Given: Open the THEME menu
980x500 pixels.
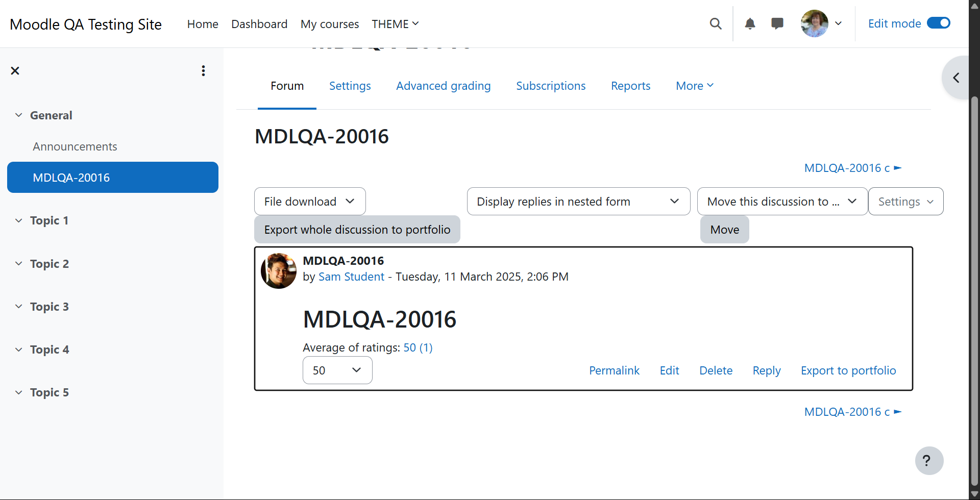Looking at the screenshot, I should tap(395, 24).
